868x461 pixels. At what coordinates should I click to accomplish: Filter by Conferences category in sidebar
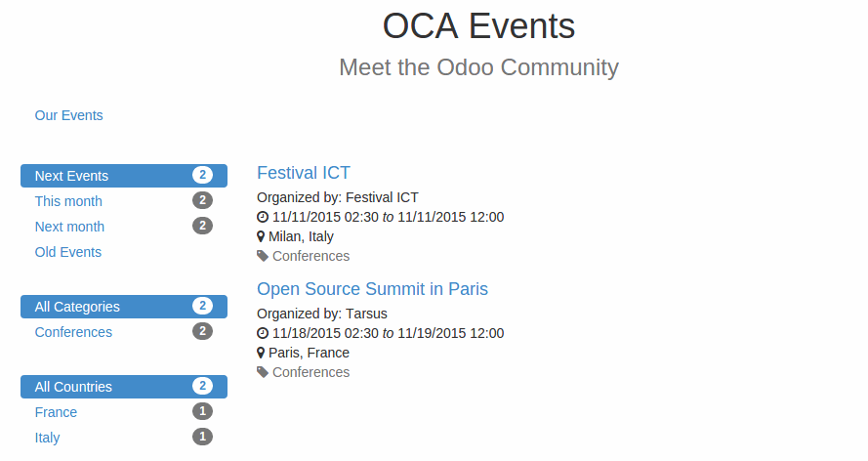click(73, 332)
